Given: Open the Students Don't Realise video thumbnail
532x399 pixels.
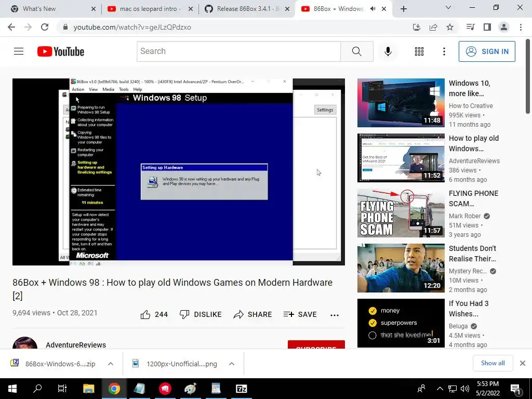Looking at the screenshot, I should coord(401,268).
